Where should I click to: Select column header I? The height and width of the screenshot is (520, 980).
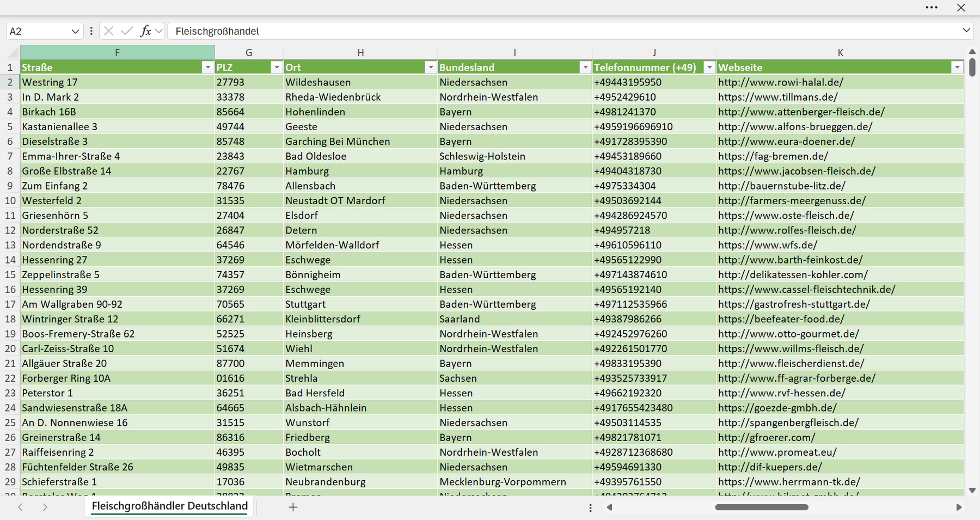click(514, 53)
